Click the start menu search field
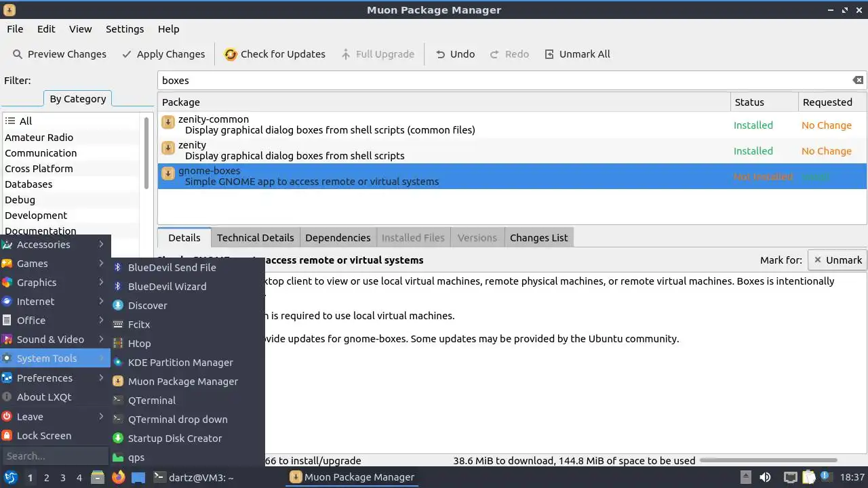 55,456
